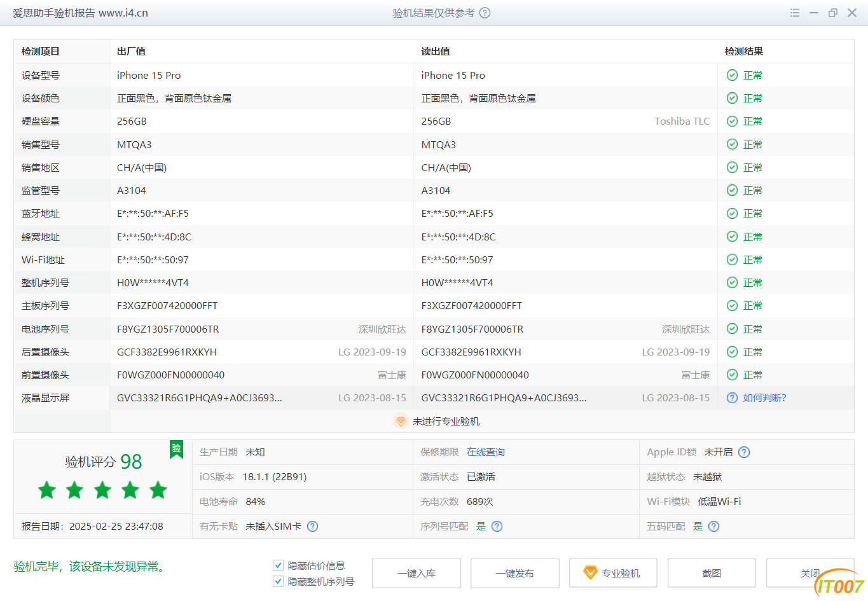Click green check icon in 后置摄像头 row

coord(732,352)
